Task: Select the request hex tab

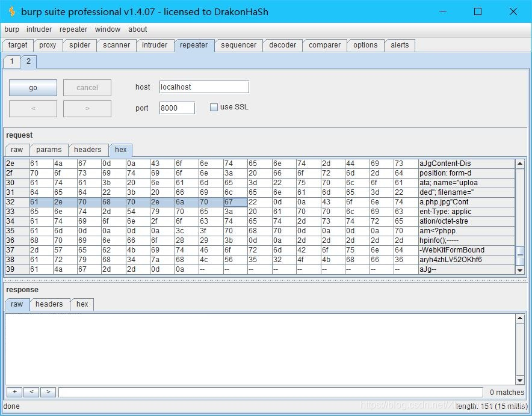Action: 120,150
